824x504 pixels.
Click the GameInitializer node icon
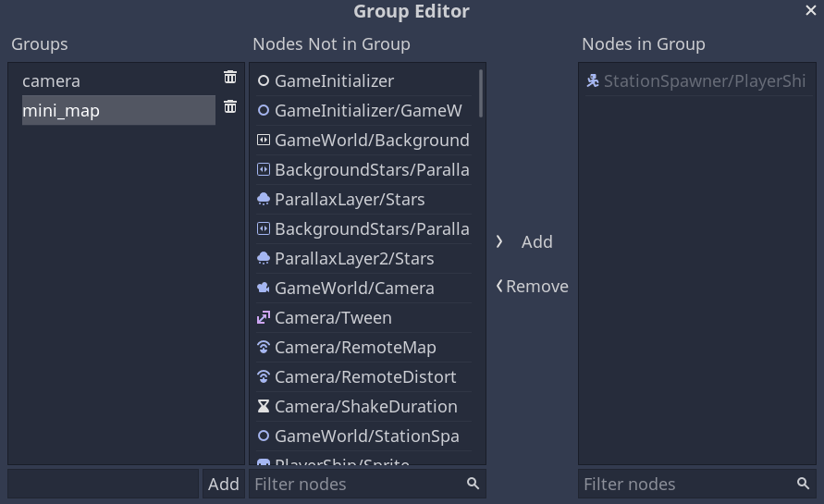264,81
